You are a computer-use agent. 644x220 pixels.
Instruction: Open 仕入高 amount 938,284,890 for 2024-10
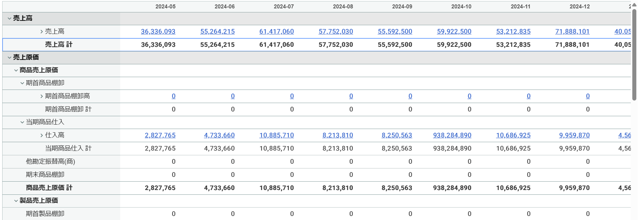click(x=452, y=135)
